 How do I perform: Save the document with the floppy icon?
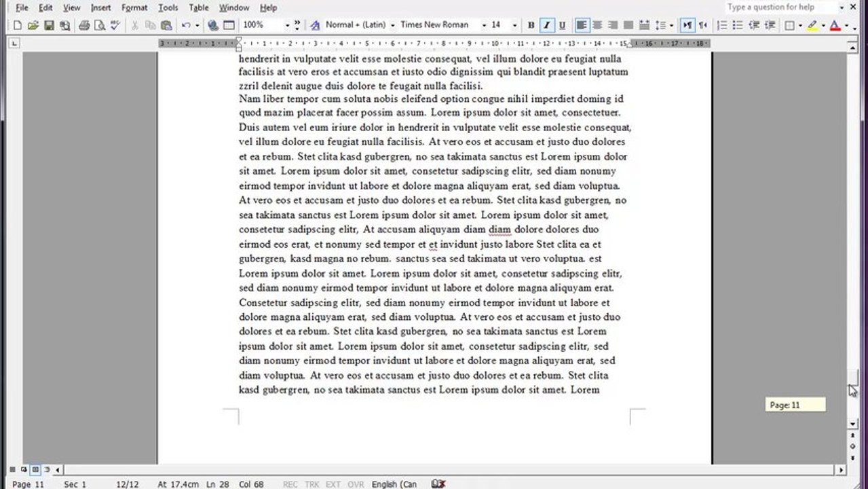(49, 25)
